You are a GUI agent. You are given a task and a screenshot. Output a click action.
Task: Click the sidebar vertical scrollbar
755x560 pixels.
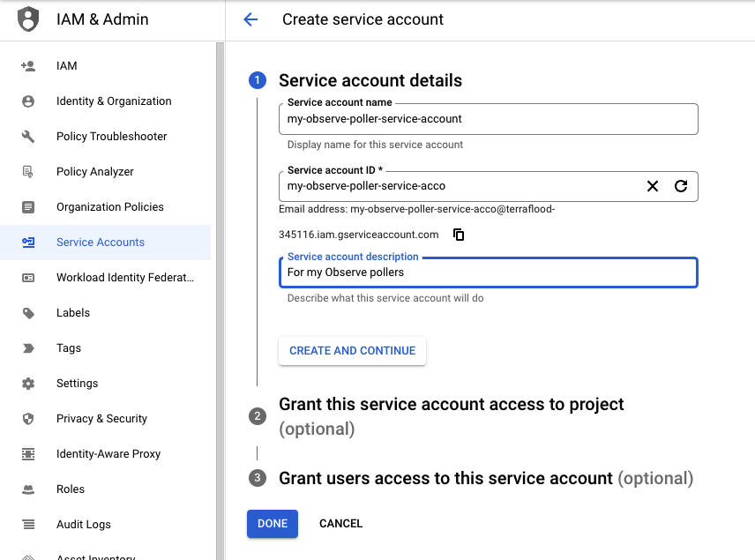pyautogui.click(x=220, y=301)
